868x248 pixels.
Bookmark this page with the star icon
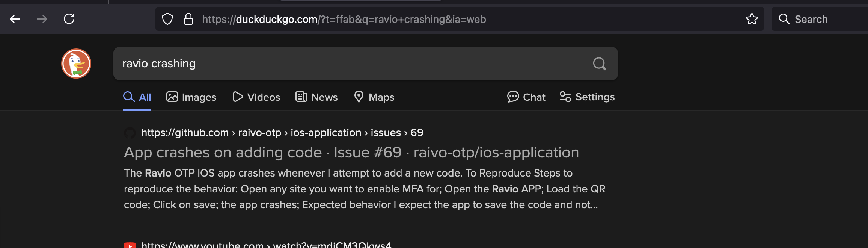click(752, 19)
